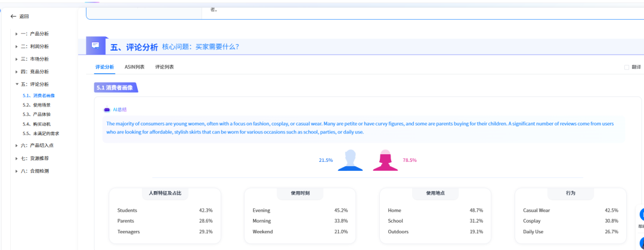Click the 核心问题：买家需要什么？ subtitle
644x250 pixels.
(200, 47)
